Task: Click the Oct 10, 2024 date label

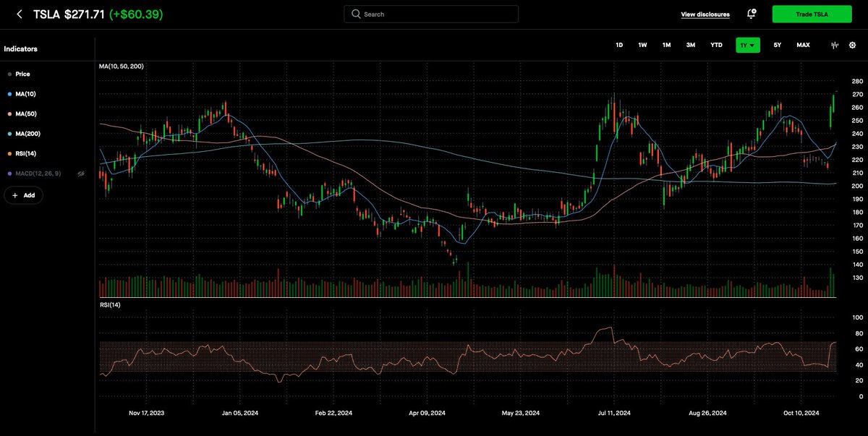Action: pyautogui.click(x=801, y=414)
